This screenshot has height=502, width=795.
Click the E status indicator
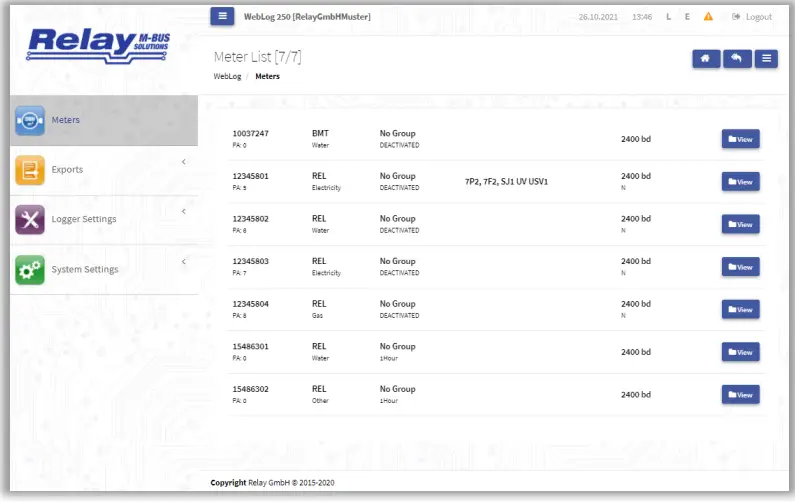[x=687, y=17]
